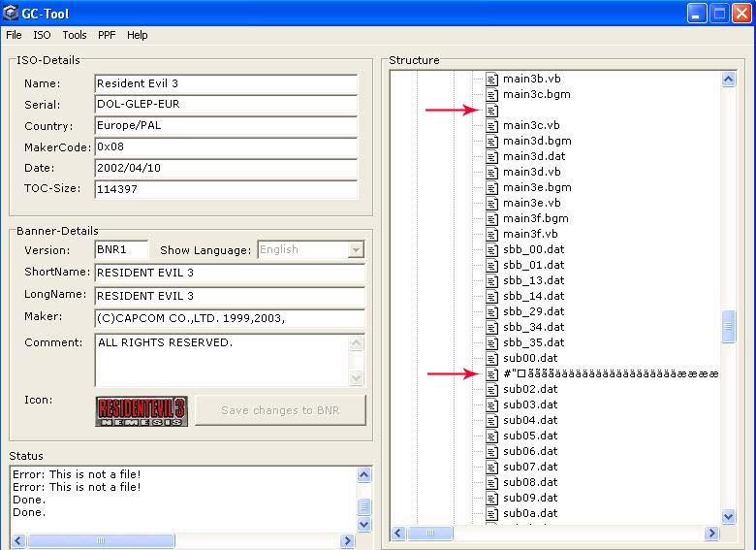Click Status horizontal scroll left arrow
The height and width of the screenshot is (550, 756).
tap(18, 541)
